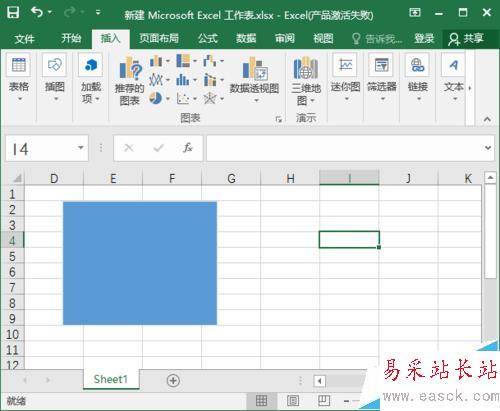Select column G header
This screenshot has height=411, width=500.
(231, 178)
